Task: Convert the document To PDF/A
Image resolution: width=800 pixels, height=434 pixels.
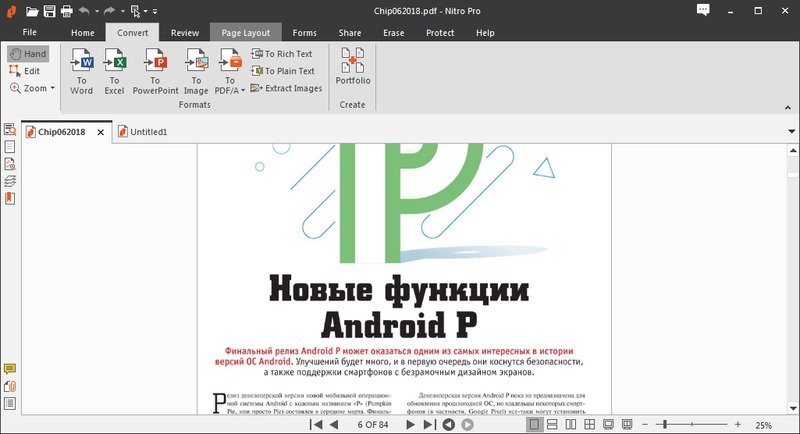Action: tap(230, 71)
